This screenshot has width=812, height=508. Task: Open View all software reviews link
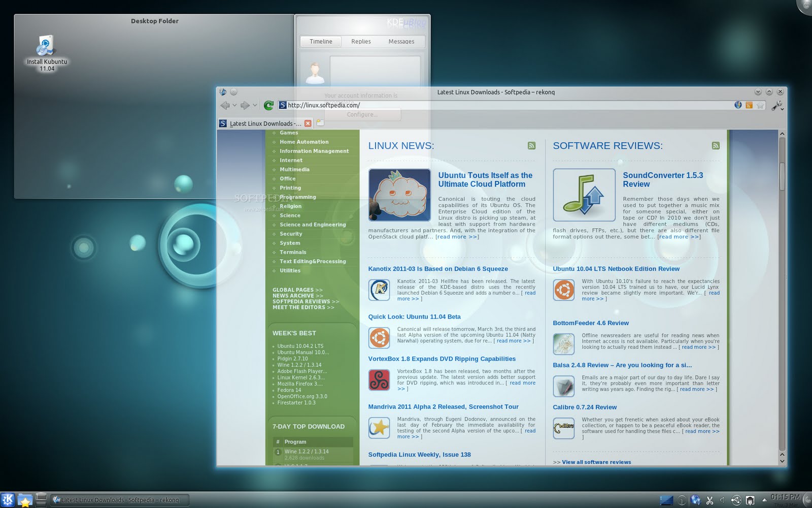coord(596,462)
